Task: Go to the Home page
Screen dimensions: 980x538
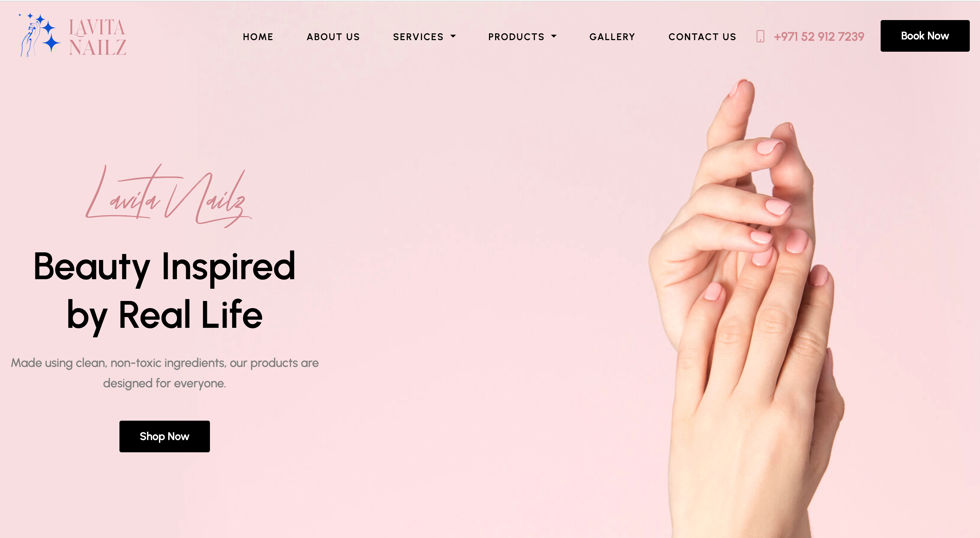Action: coord(258,37)
